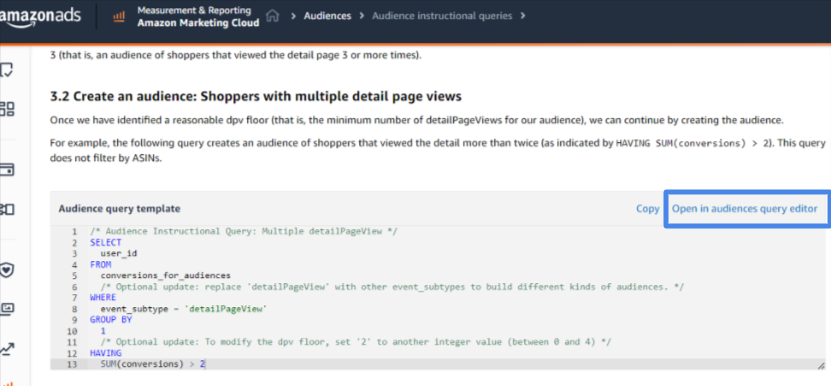Open in audiences query editor

coord(745,208)
